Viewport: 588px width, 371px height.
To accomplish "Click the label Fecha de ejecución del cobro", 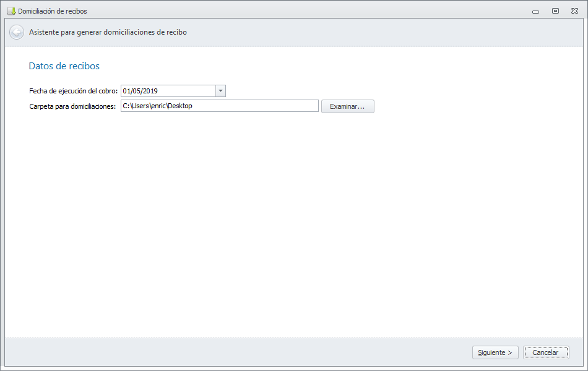I will point(74,91).
